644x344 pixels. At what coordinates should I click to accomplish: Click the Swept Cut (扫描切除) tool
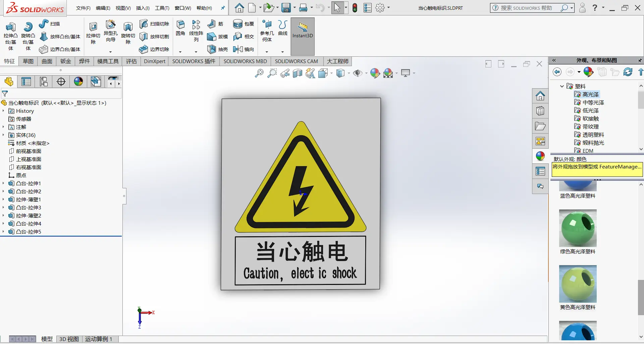coord(154,24)
